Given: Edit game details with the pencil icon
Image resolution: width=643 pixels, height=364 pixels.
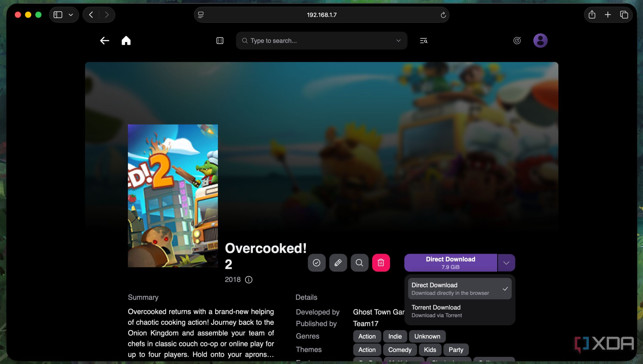Looking at the screenshot, I should tap(338, 263).
